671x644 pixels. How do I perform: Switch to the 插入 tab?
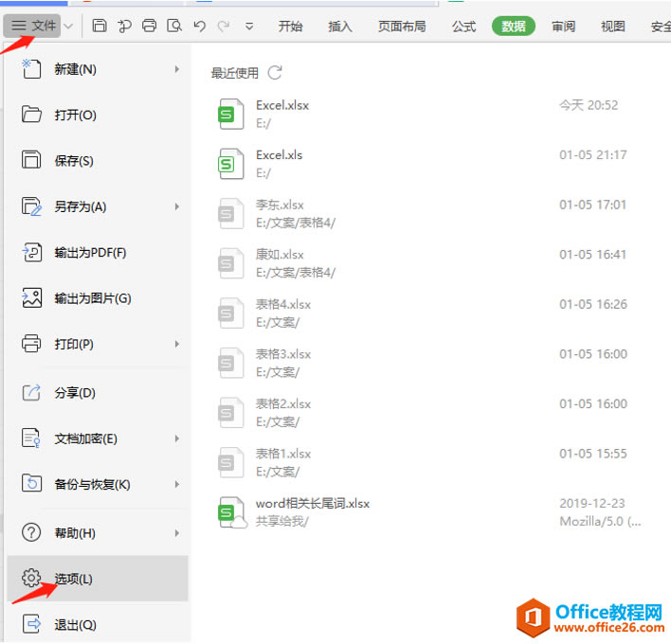(x=340, y=27)
